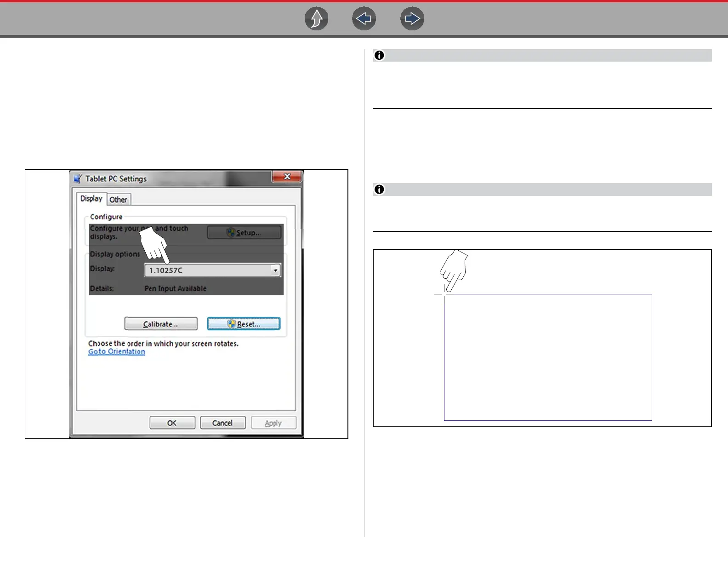
Task: Click the lower info note icon
Action: point(379,190)
